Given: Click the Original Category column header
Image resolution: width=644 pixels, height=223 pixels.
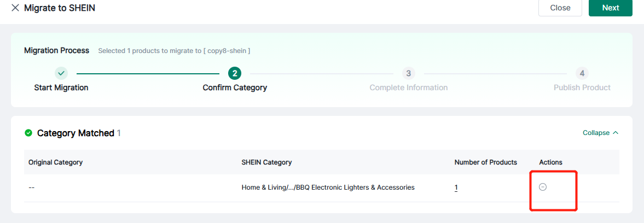Looking at the screenshot, I should (55, 162).
